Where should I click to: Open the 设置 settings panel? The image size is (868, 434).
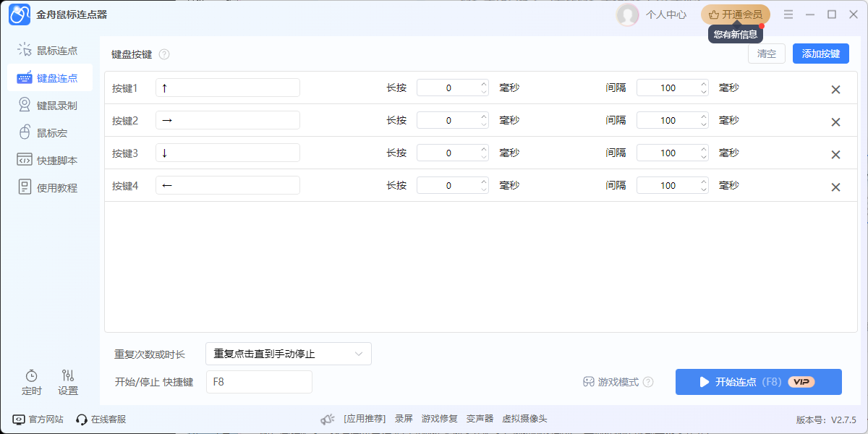(x=67, y=382)
